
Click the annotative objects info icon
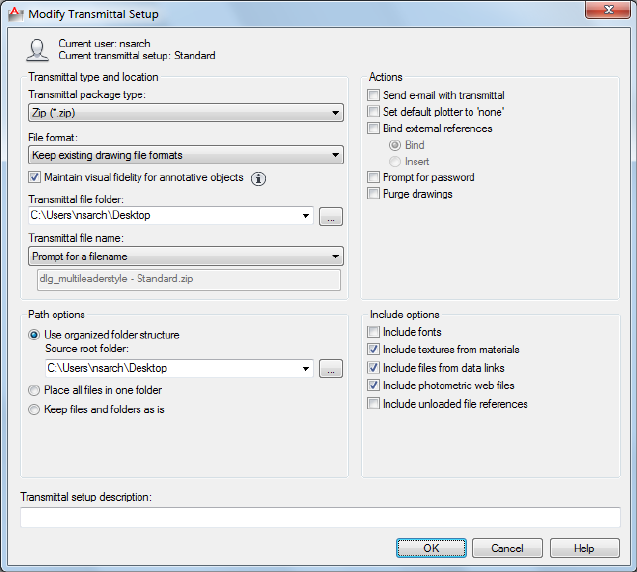coord(258,179)
